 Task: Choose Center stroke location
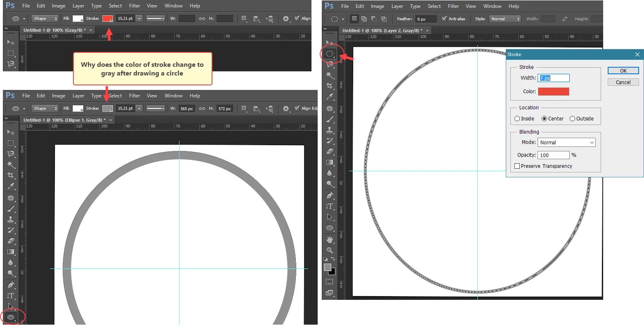[544, 119]
